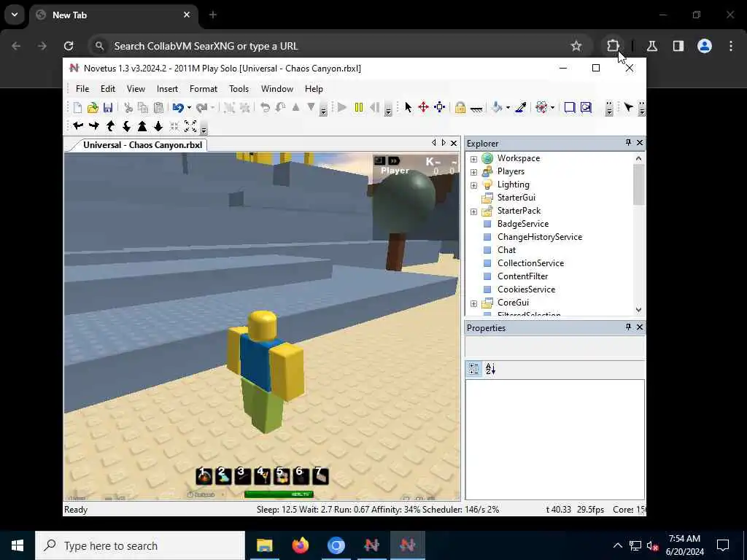Pin the Properties panel
The width and height of the screenshot is (747, 560).
(628, 327)
